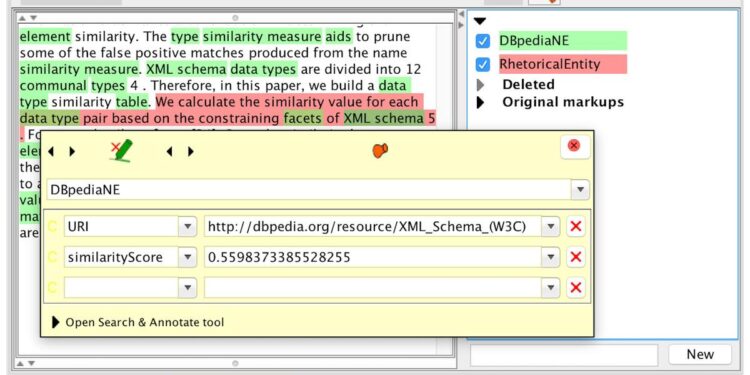Click red X on the empty feature row
The width and height of the screenshot is (750, 375).
(x=576, y=287)
